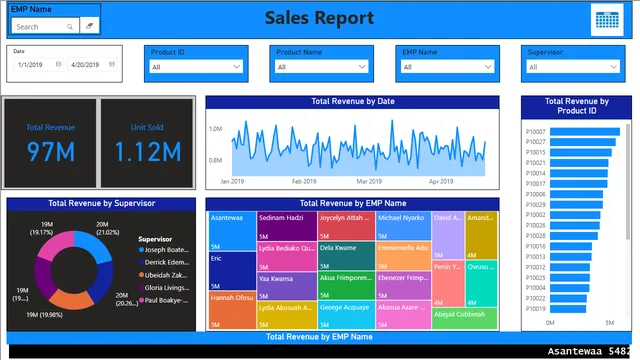Click the Asantewaa scrolling ticker text
The image size is (640, 360).
click(589, 351)
